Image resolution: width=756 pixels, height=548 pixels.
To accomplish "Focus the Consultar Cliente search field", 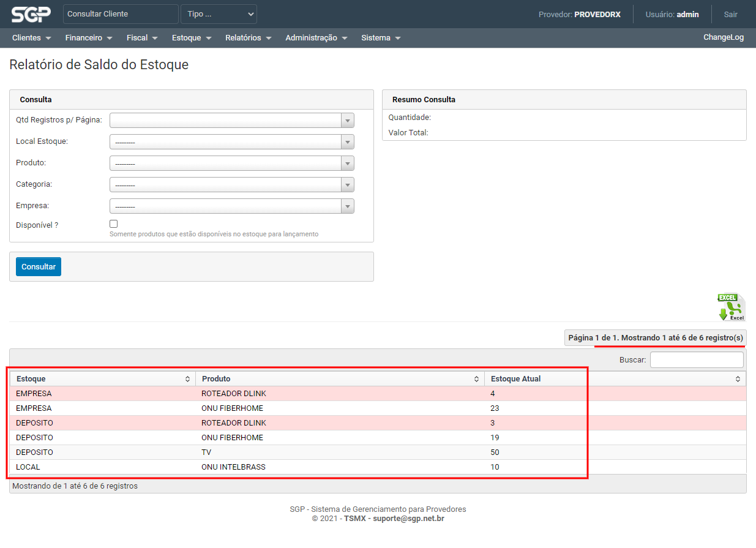I will point(121,14).
